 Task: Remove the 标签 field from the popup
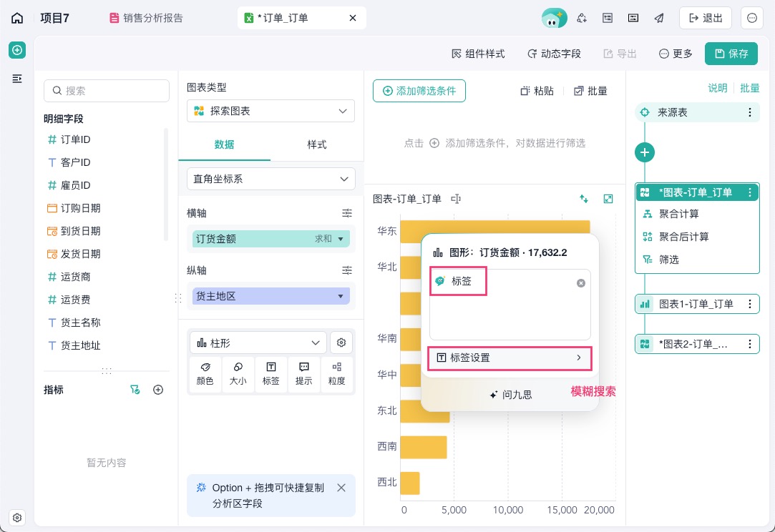coord(581,283)
